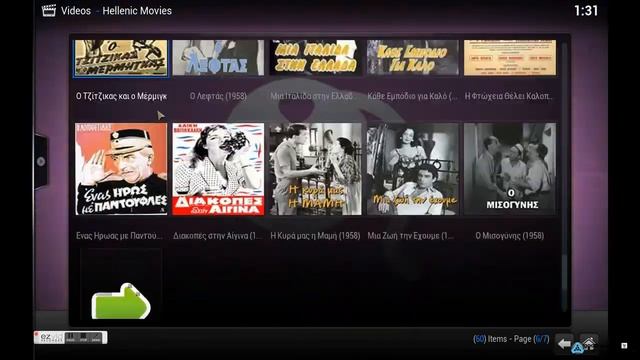Open the Ένας Ήρως με Παντούφλες poster

[x=121, y=169]
